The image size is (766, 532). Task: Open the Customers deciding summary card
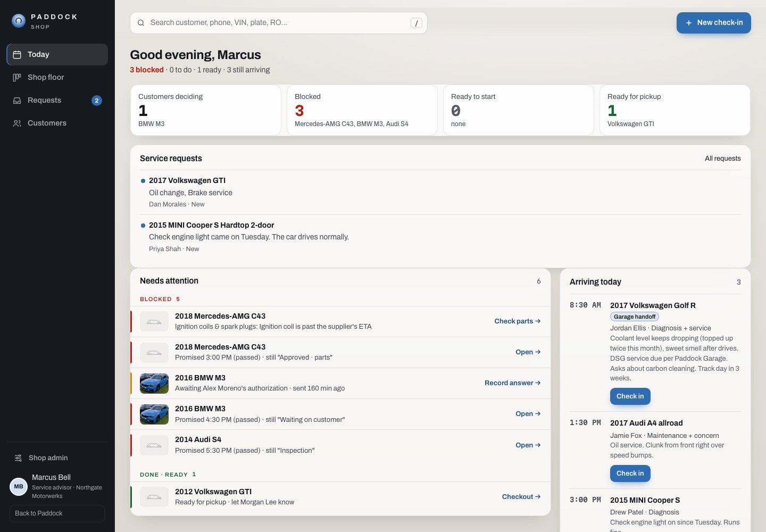(x=206, y=110)
